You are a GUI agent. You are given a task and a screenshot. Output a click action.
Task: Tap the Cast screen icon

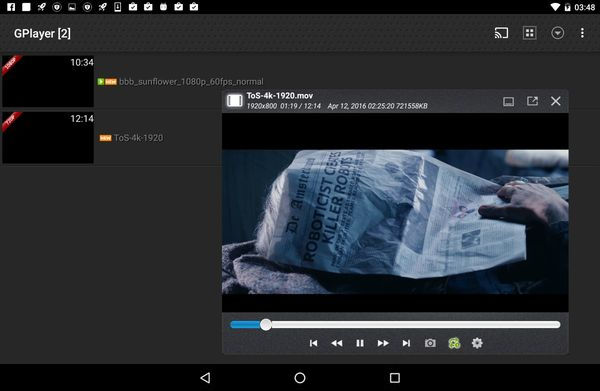click(x=501, y=33)
